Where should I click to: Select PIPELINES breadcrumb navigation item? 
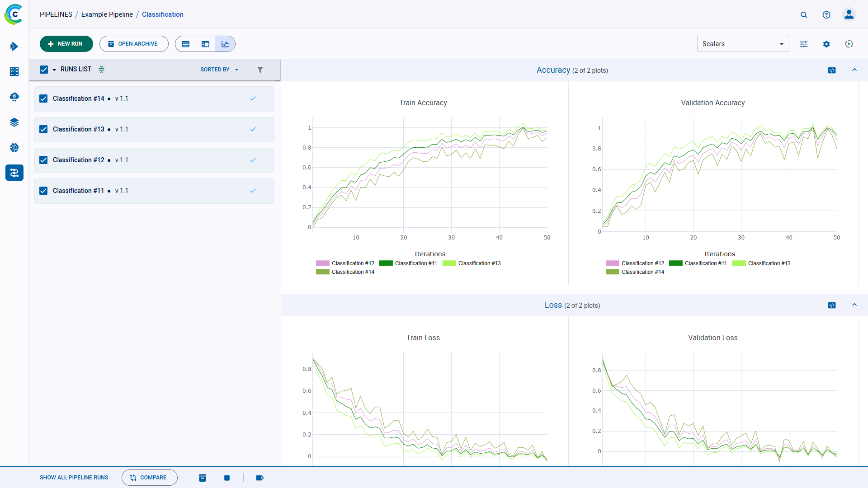pyautogui.click(x=56, y=14)
